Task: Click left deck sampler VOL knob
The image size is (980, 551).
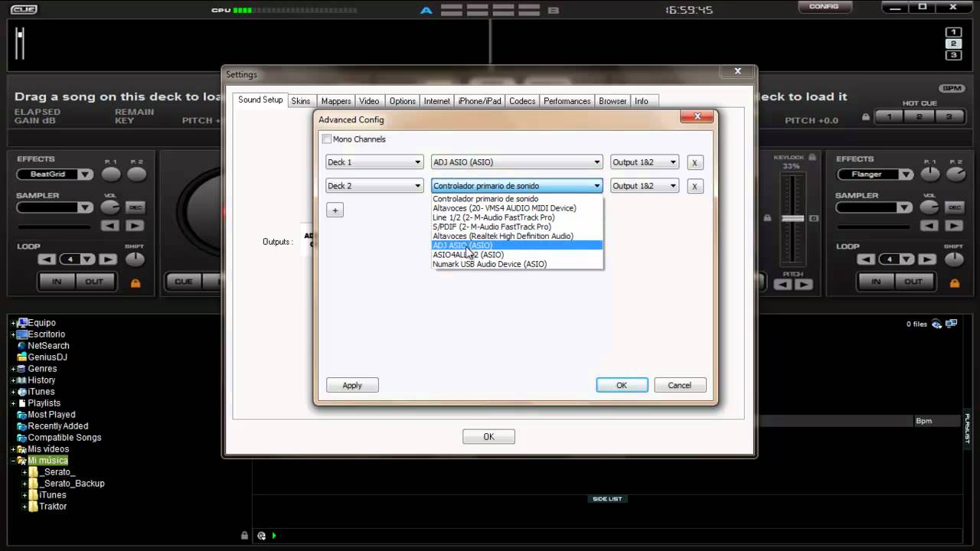Action: [x=111, y=207]
